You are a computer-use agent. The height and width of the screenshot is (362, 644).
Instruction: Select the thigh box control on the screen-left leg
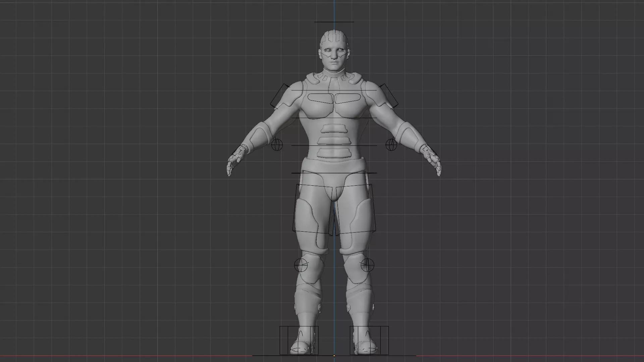tap(313, 209)
